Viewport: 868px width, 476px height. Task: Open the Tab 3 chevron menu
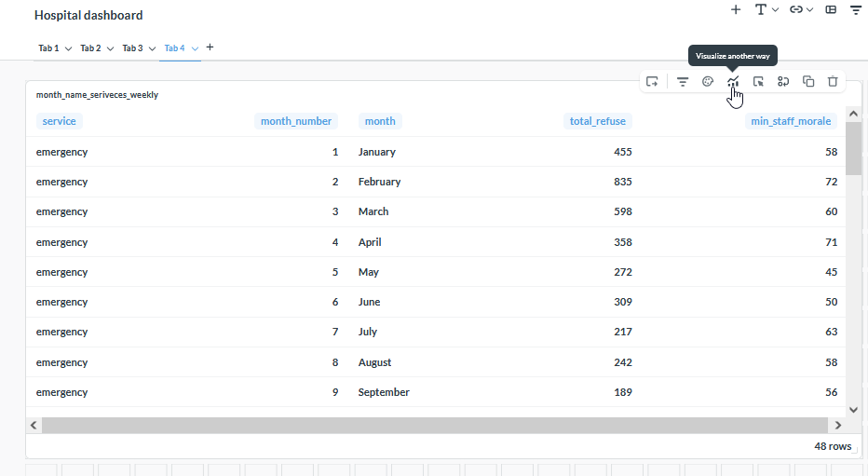[x=152, y=48]
